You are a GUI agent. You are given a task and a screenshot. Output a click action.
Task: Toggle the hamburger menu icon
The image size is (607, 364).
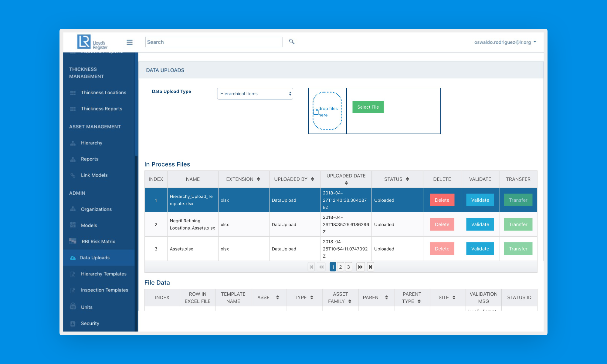click(x=130, y=42)
